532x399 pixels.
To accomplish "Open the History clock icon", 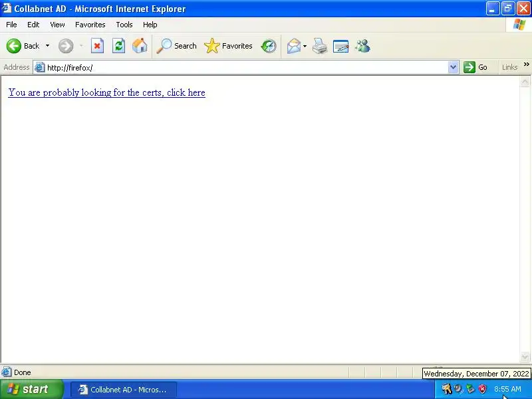I will coord(269,46).
